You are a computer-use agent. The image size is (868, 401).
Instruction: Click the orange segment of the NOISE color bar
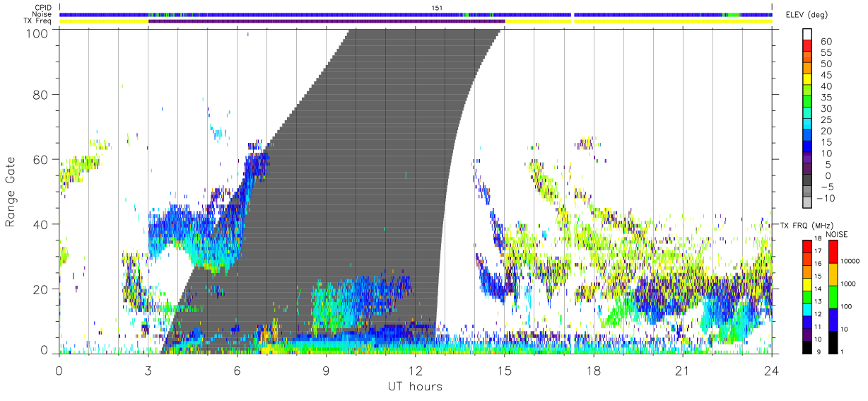pyautogui.click(x=831, y=274)
